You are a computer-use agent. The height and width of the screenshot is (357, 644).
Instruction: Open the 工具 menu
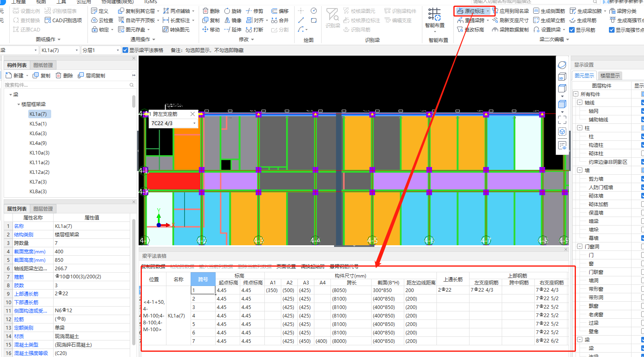pos(61,2)
